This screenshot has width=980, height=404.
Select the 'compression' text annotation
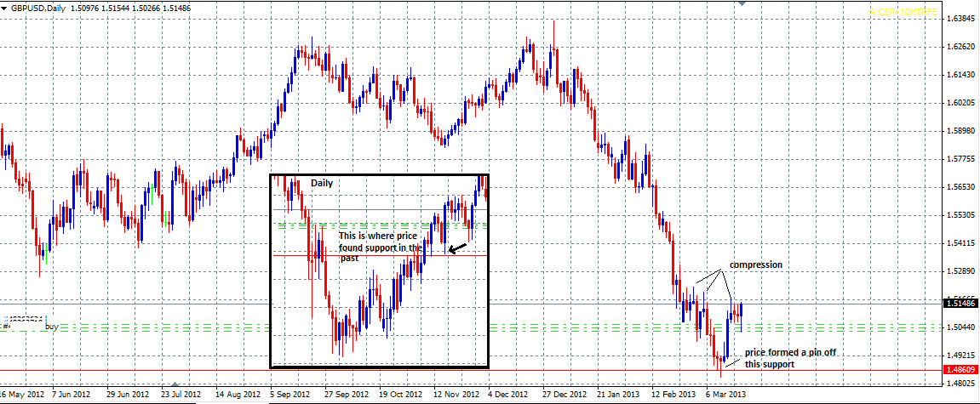[755, 265]
